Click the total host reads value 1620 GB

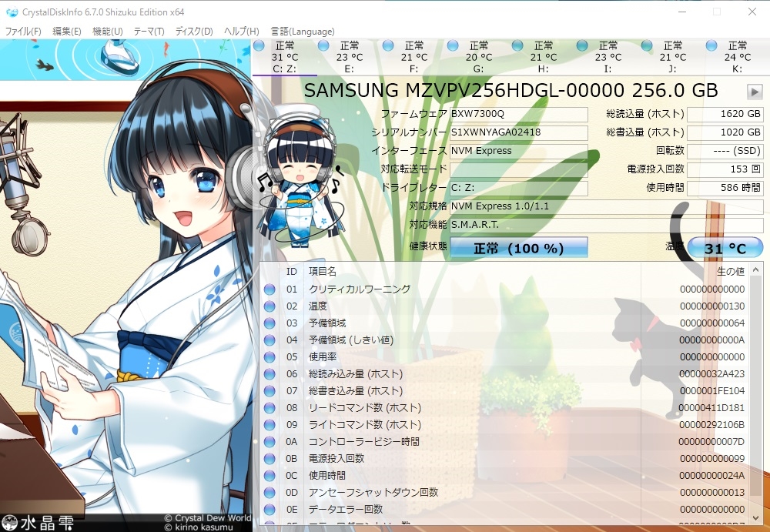pyautogui.click(x=725, y=114)
